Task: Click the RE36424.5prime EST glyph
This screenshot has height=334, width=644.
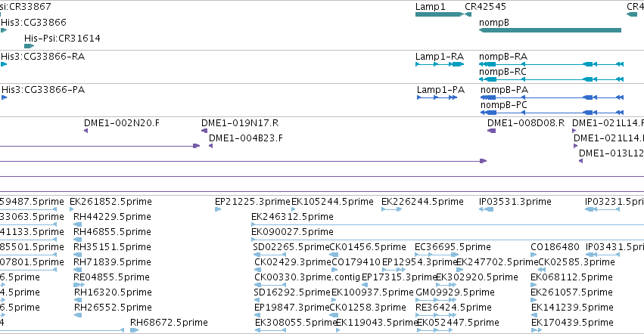Action: click(436, 315)
